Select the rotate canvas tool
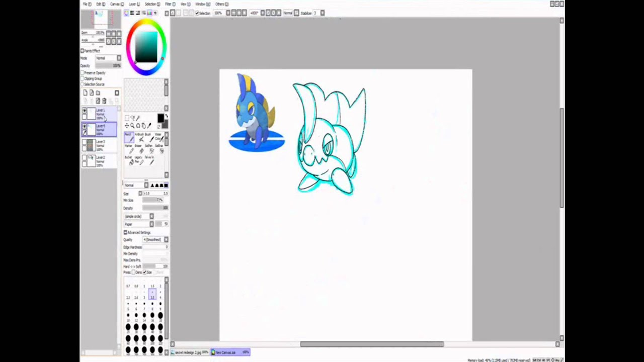 138,126
